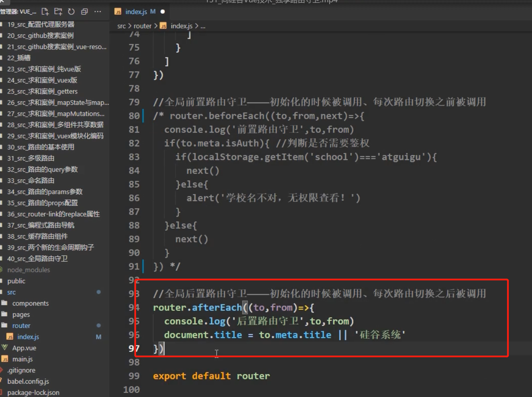Click afterEach in line 94 code
This screenshot has height=397, width=532.
(x=217, y=308)
